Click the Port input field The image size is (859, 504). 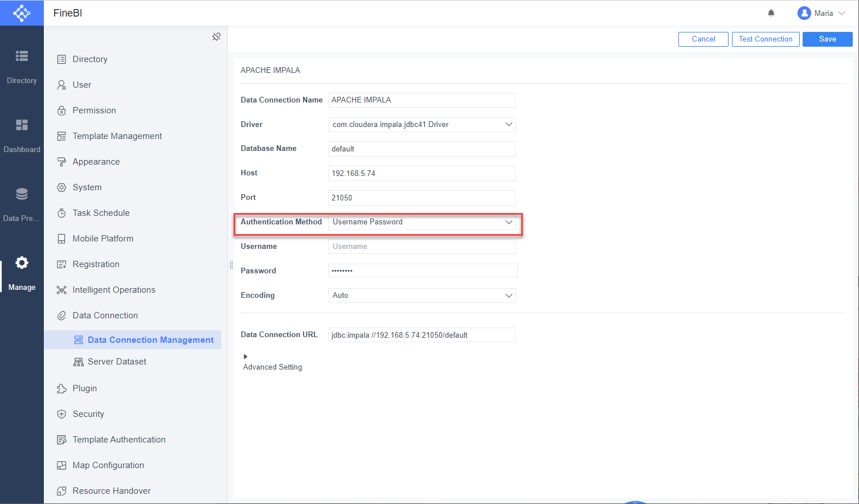(422, 198)
